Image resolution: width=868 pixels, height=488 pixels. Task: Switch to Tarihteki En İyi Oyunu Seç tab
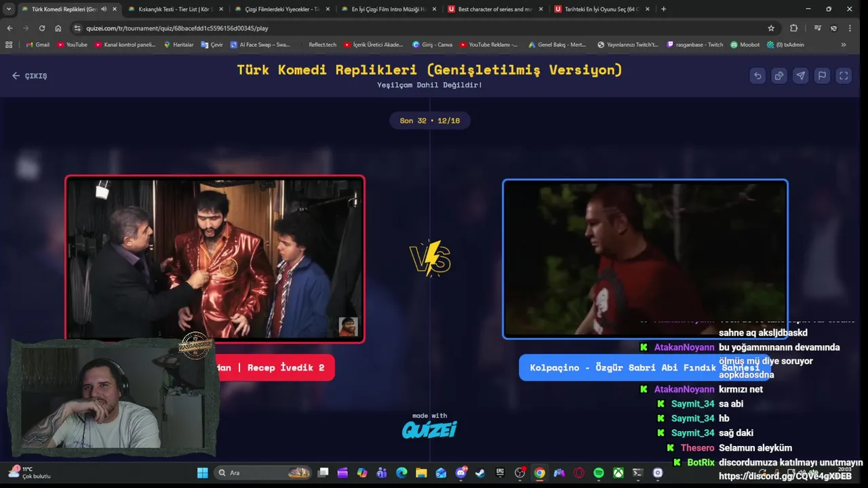point(601,9)
